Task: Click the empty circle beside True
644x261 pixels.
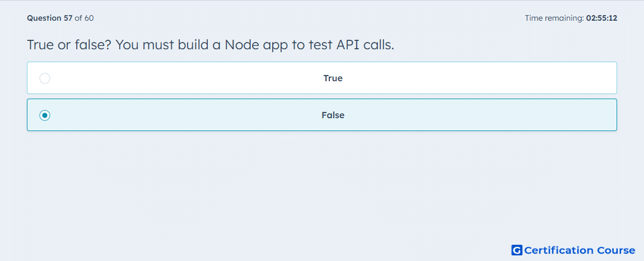Action: pyautogui.click(x=45, y=78)
